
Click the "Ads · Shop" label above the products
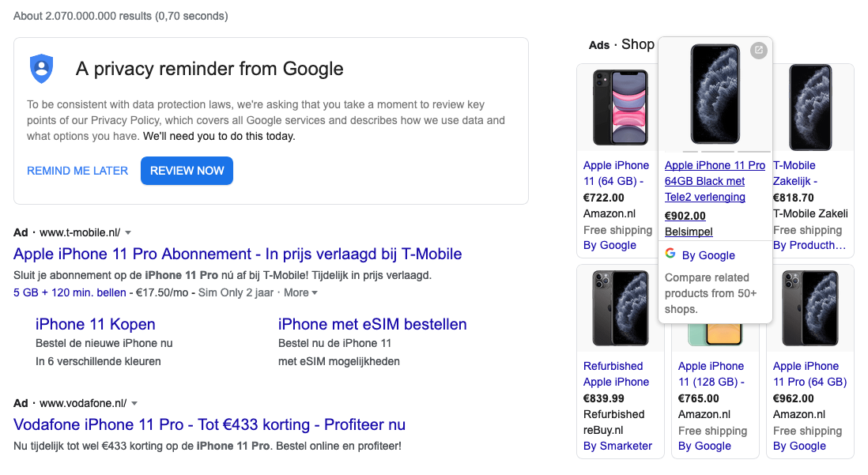pyautogui.click(x=621, y=44)
